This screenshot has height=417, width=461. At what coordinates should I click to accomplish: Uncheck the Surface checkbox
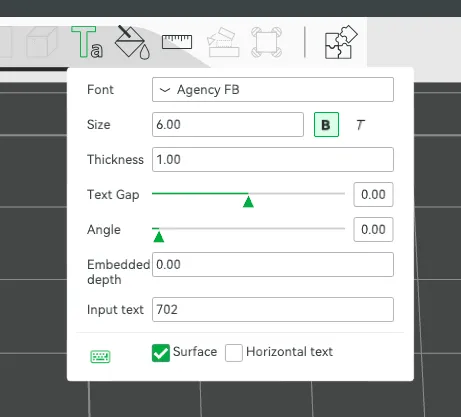click(x=161, y=353)
